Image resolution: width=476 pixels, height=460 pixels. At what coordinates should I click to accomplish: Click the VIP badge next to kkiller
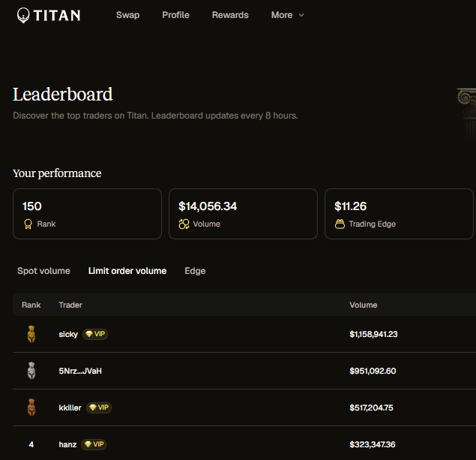click(x=99, y=407)
